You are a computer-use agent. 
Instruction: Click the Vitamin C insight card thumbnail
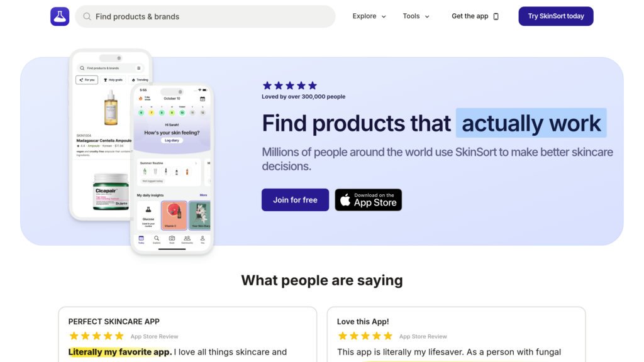174,216
